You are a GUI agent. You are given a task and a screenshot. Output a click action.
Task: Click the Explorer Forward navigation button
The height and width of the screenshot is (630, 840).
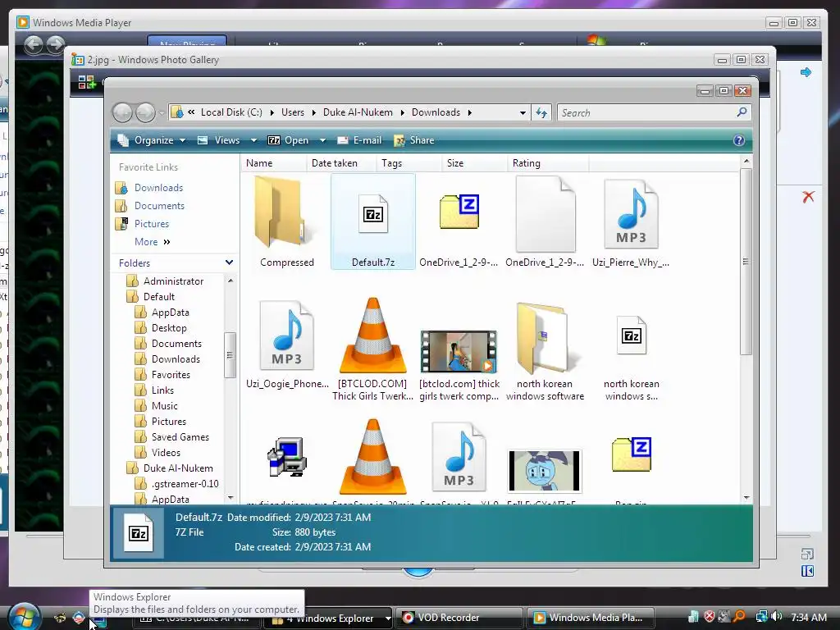[145, 112]
